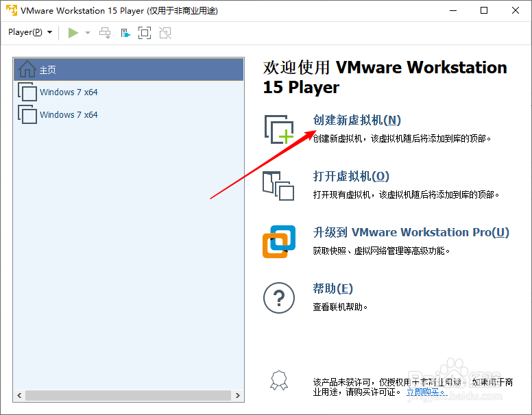
Task: Click text 获取快照、虚拟网络管理等高级功能
Action: click(x=381, y=251)
